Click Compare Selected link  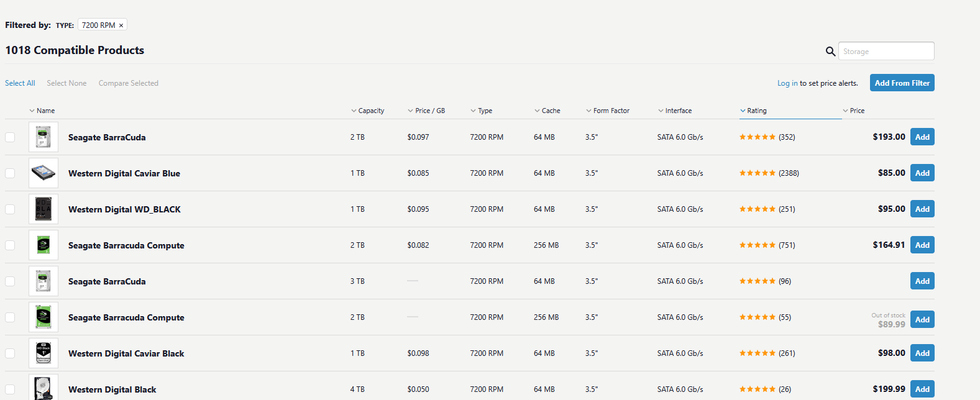click(x=129, y=83)
